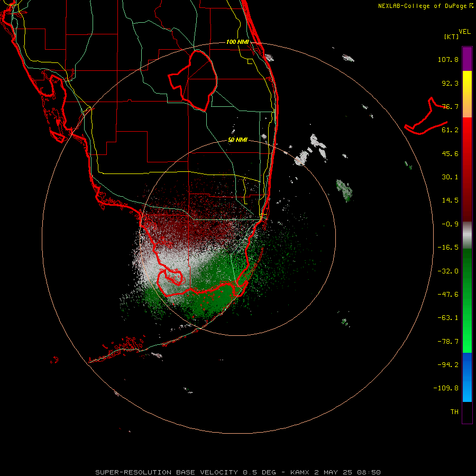Pick the bright green colorbar segment near -78.7

[x=467, y=342]
